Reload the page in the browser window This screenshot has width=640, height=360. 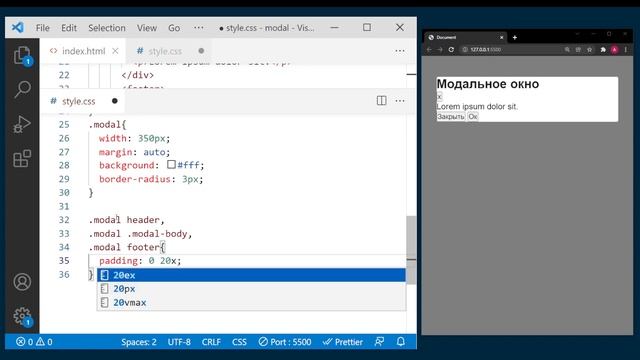click(x=451, y=49)
